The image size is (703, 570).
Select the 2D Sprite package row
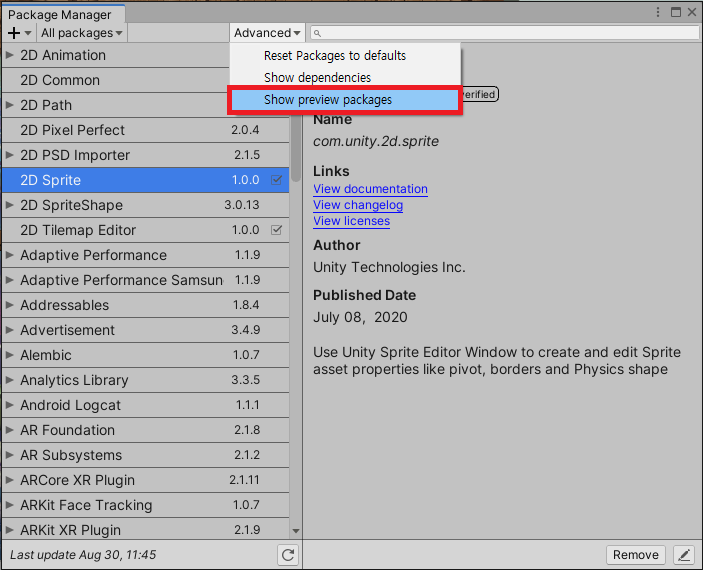pos(145,180)
